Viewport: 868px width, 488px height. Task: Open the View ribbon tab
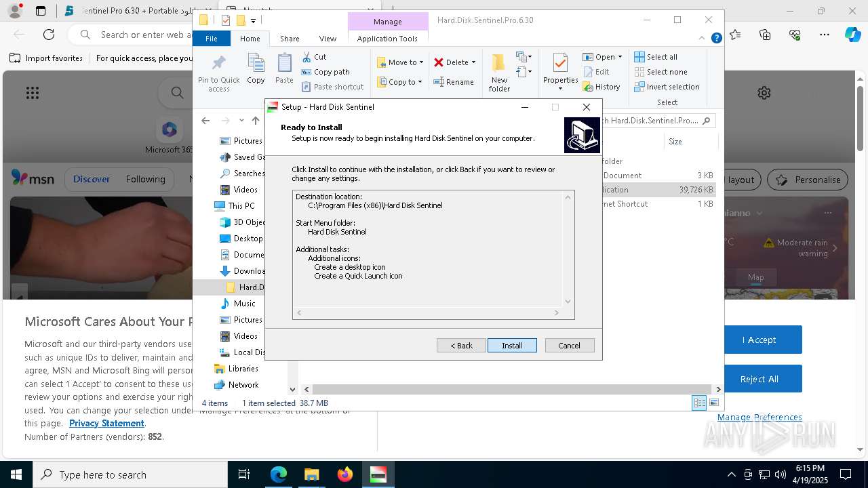click(x=328, y=39)
